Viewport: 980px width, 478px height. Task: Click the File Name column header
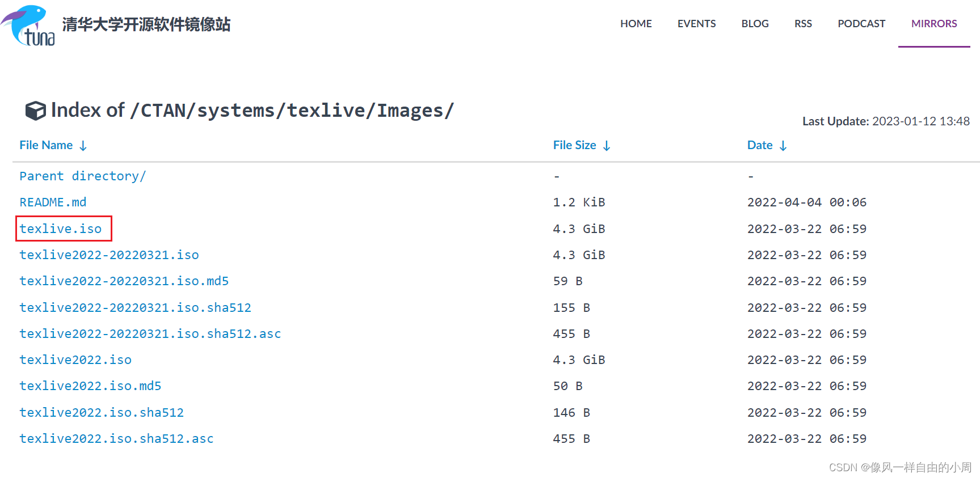(x=46, y=145)
